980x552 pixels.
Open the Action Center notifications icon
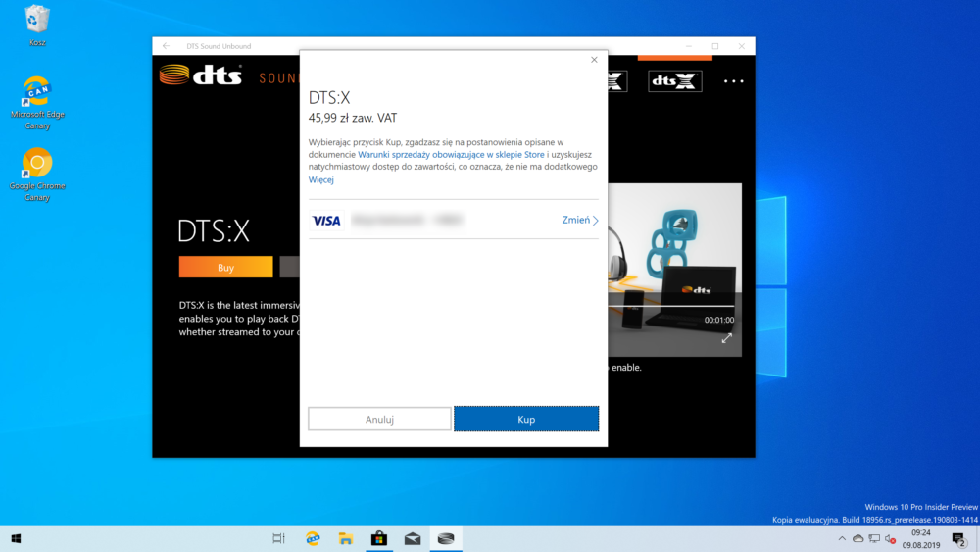(x=959, y=539)
